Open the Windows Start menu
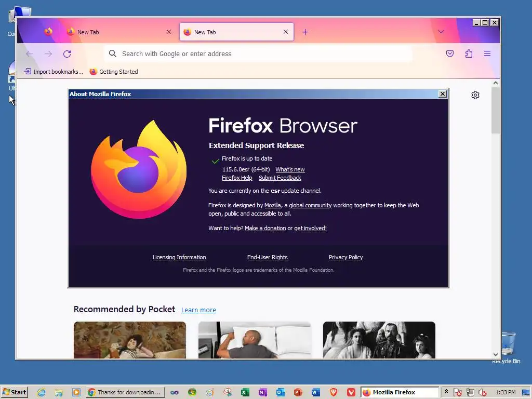 (x=14, y=392)
